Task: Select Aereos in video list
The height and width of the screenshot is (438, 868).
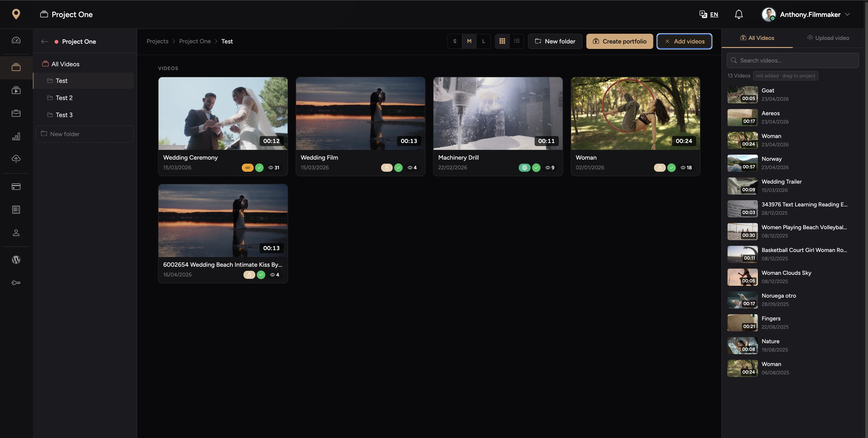Action: coord(793,118)
